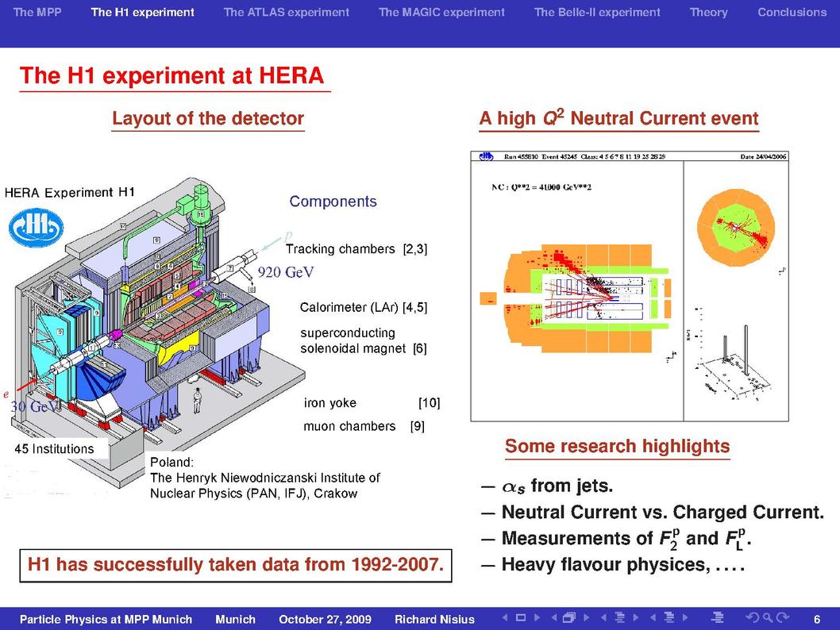This screenshot has height=630, width=840.
Task: Click small H1 logo in event display header
Action: point(486,156)
